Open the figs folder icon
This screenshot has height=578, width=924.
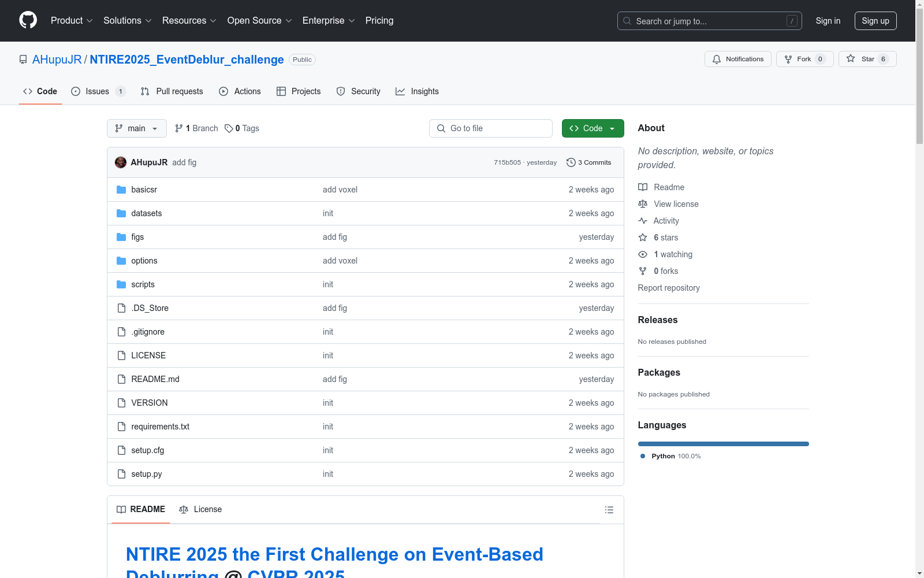121,237
